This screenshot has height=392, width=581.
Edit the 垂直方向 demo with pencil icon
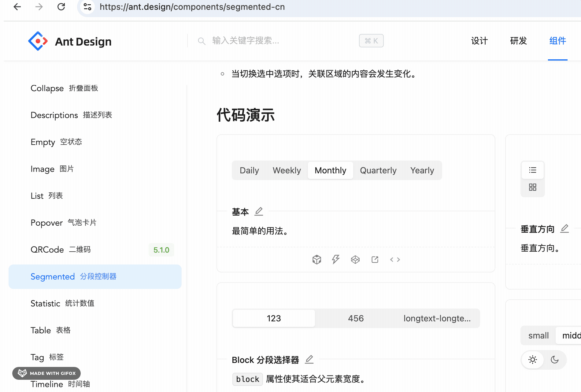[564, 228]
